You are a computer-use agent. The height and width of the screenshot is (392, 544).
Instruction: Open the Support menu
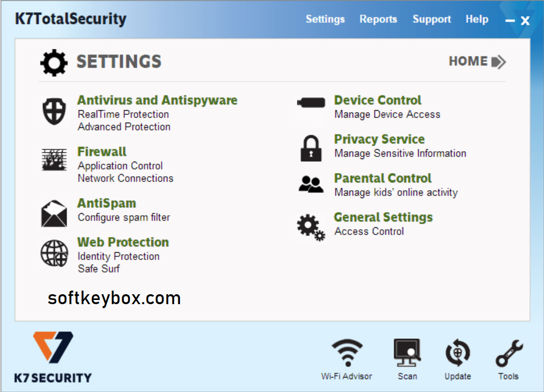pyautogui.click(x=432, y=19)
